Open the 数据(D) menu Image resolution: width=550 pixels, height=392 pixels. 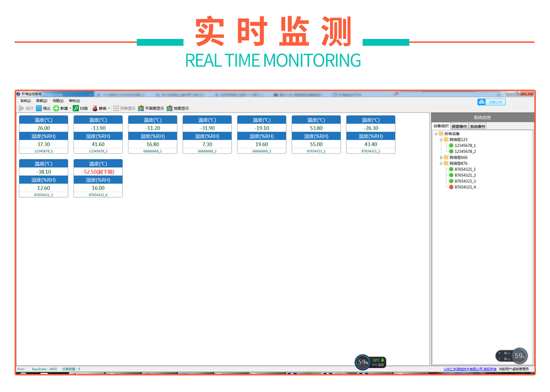pos(41,101)
